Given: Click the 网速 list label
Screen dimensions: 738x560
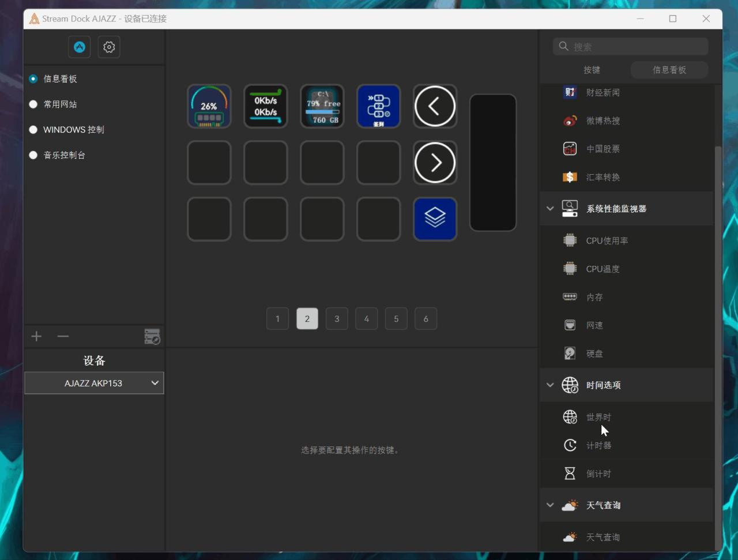Looking at the screenshot, I should pos(594,325).
